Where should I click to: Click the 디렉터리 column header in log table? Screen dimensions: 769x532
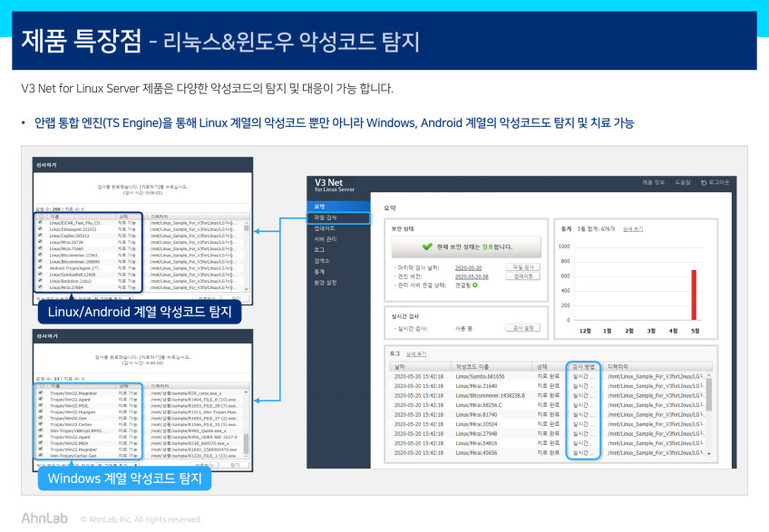coord(657,366)
